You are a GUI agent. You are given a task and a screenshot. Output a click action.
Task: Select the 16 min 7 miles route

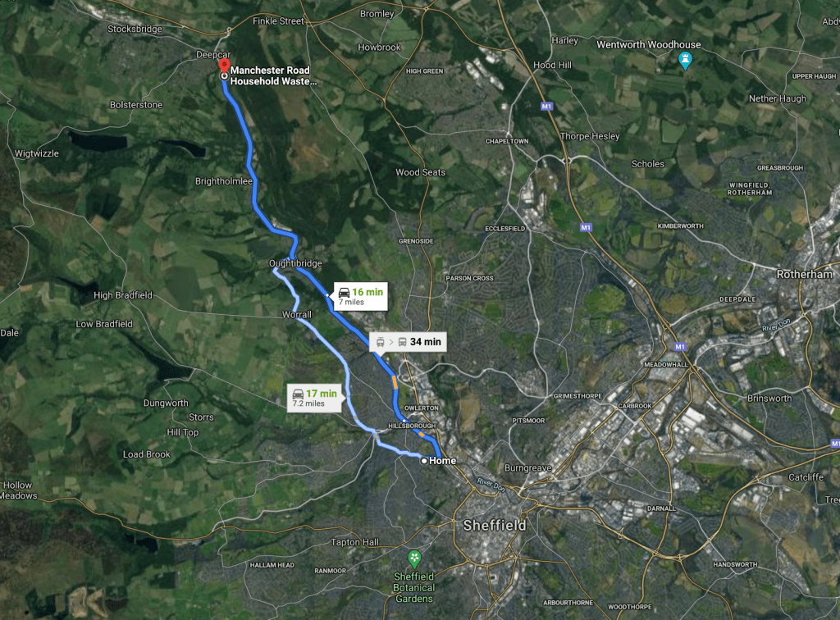click(x=361, y=296)
